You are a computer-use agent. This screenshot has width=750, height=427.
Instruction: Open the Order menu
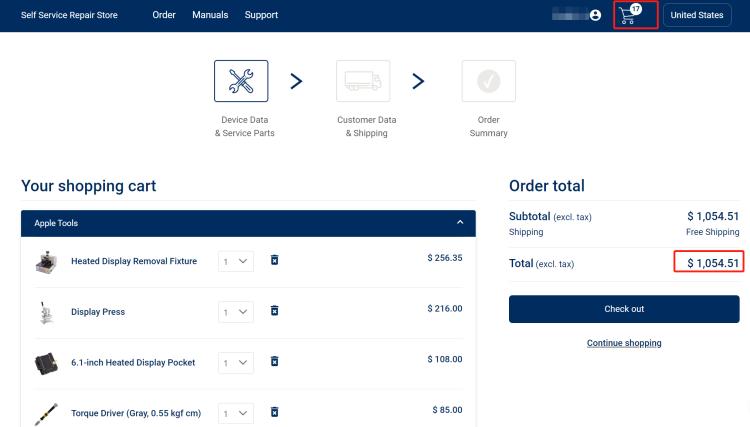click(164, 15)
